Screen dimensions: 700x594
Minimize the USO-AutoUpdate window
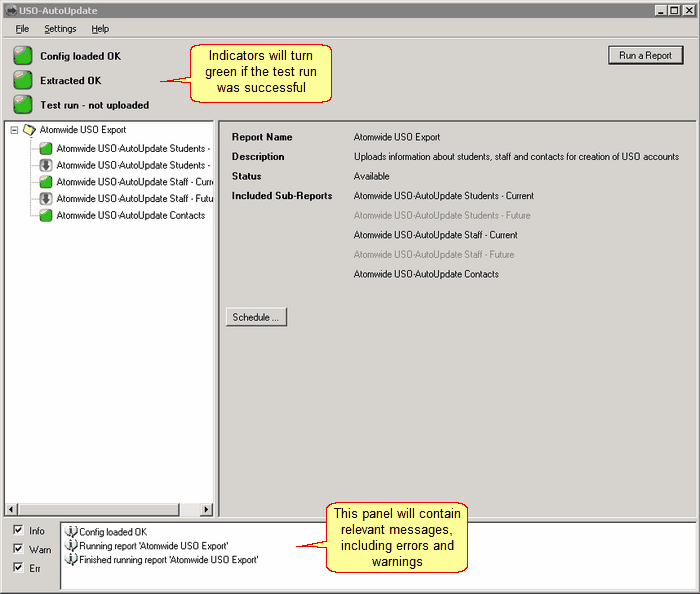[661, 10]
